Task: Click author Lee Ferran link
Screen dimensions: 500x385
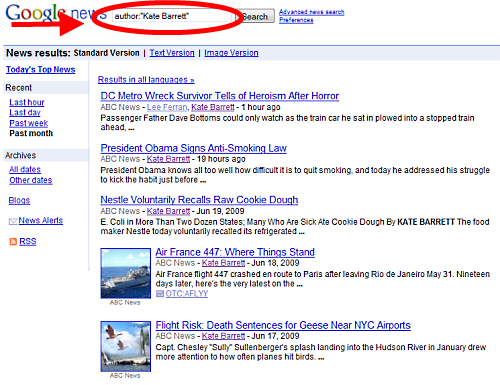Action: 167,107
